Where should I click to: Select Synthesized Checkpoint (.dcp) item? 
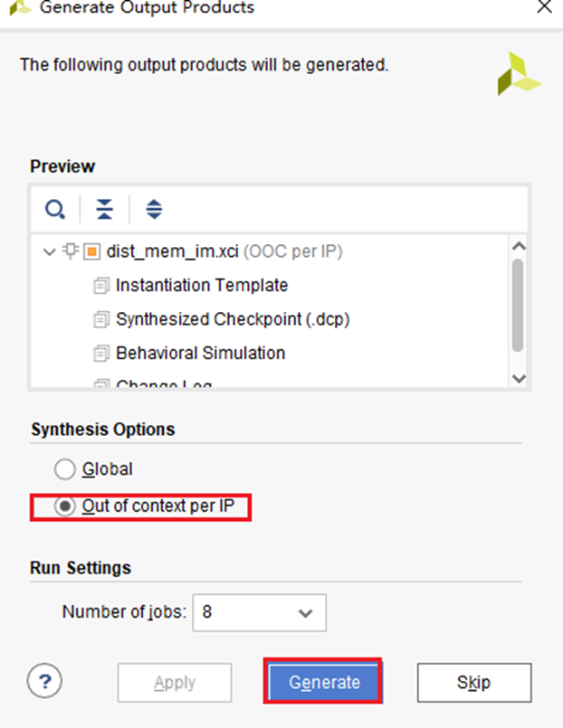pyautogui.click(x=233, y=319)
